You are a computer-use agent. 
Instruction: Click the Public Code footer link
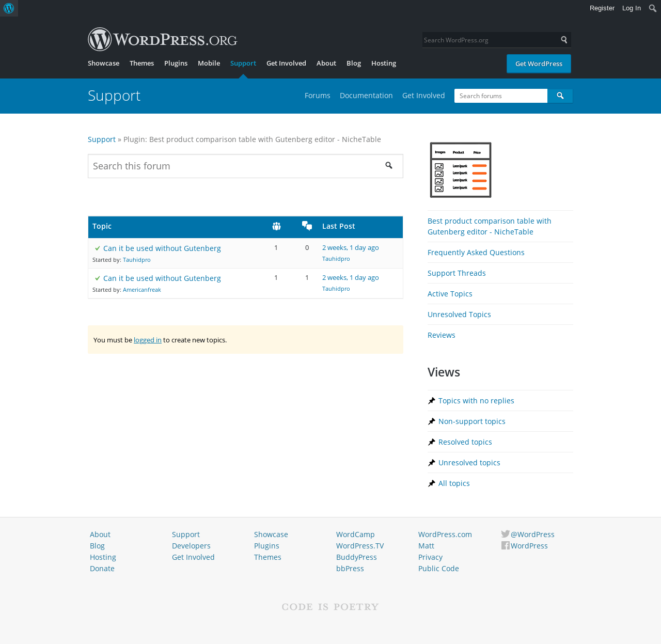click(x=438, y=569)
